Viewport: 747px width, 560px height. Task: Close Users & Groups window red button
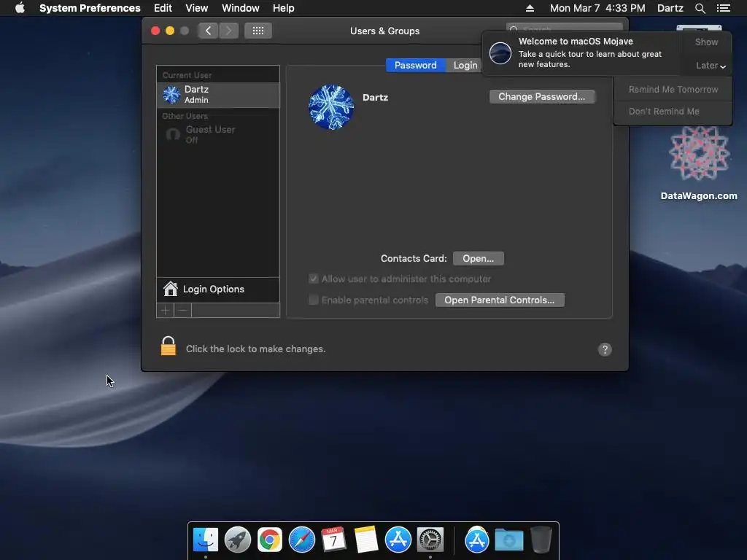pos(155,31)
